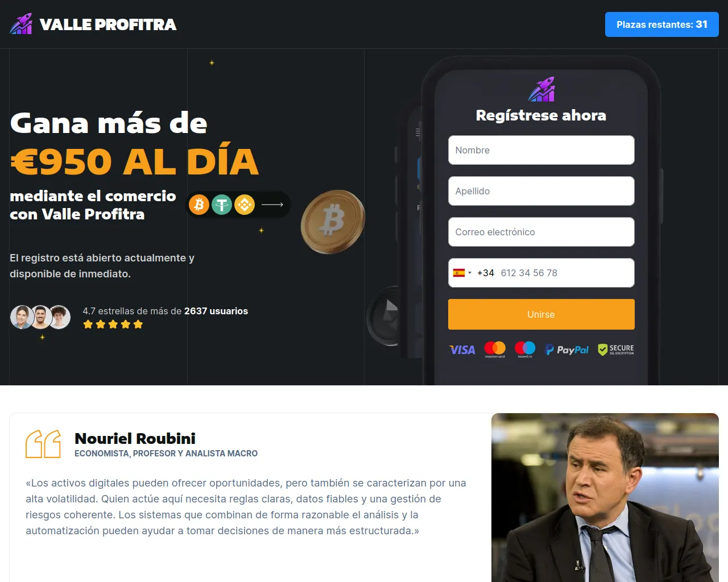This screenshot has height=582, width=728.
Task: Click the arrow next to crypto icons
Action: click(x=272, y=205)
